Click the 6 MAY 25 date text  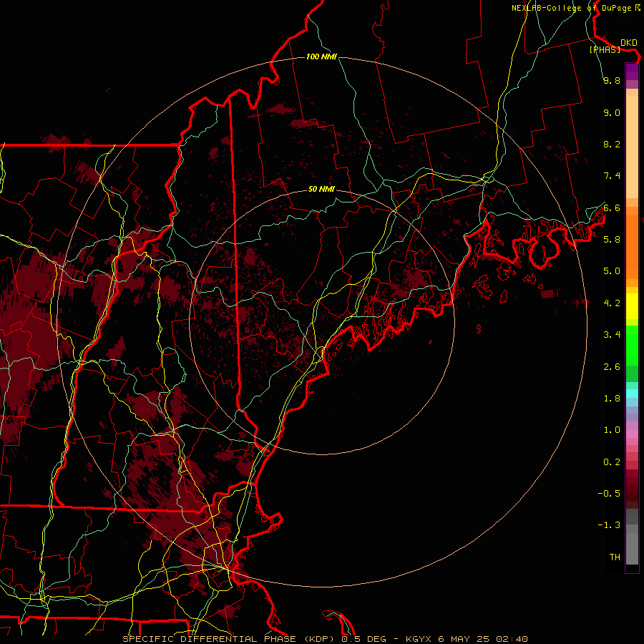coord(464,639)
